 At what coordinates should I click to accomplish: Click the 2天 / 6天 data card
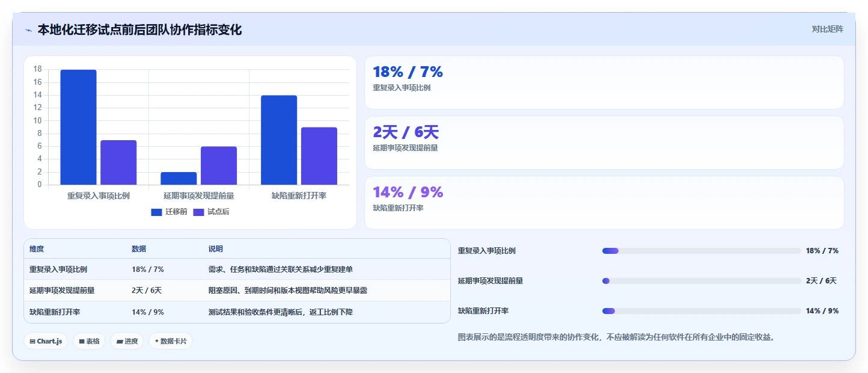coord(604,143)
